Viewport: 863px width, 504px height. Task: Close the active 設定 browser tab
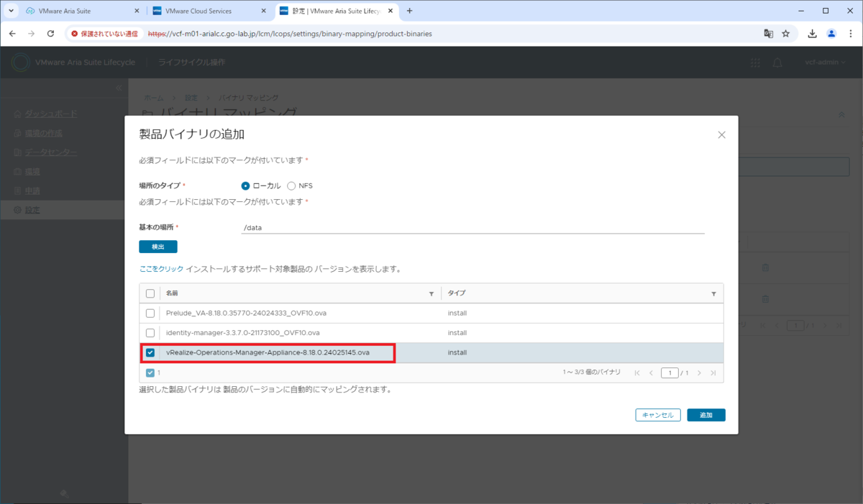389,12
